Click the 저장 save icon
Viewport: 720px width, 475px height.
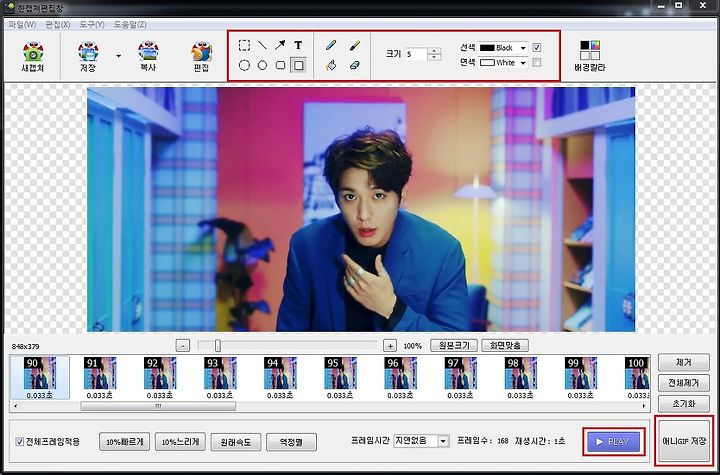[88, 56]
